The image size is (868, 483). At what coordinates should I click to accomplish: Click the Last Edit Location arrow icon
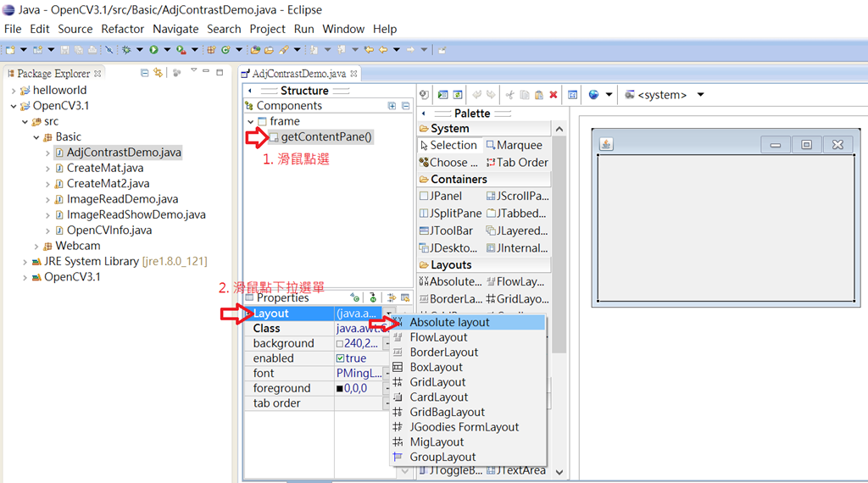tap(370, 50)
